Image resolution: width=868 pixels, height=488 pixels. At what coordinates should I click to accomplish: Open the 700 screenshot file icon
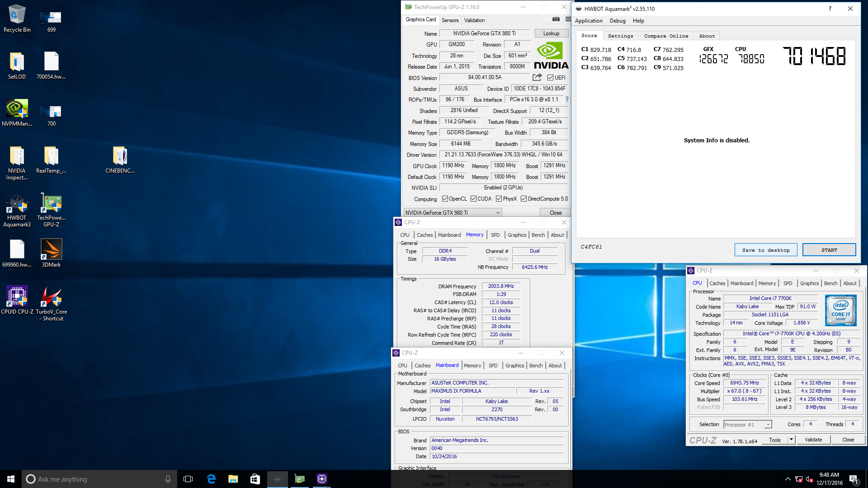pyautogui.click(x=51, y=116)
